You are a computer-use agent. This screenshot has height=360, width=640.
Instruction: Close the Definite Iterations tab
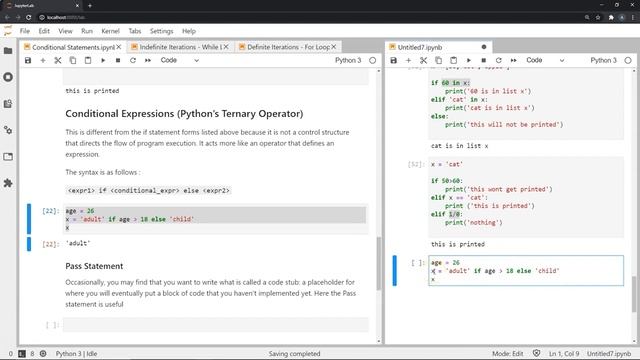tap(334, 47)
